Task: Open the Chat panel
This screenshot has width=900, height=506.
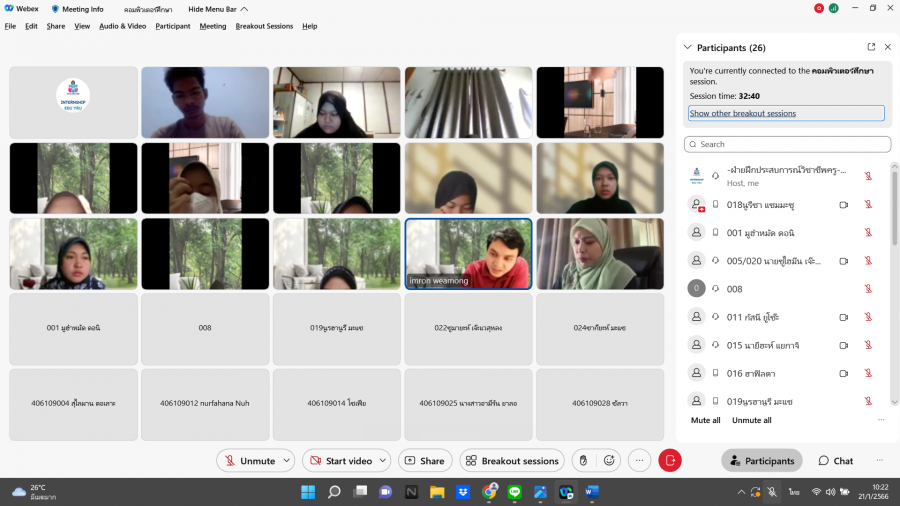Action: [836, 461]
